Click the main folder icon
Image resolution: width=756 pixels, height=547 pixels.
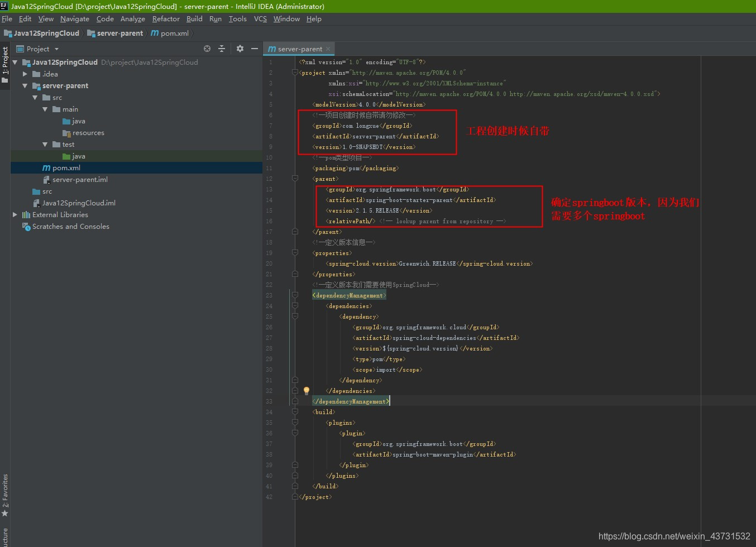point(56,109)
